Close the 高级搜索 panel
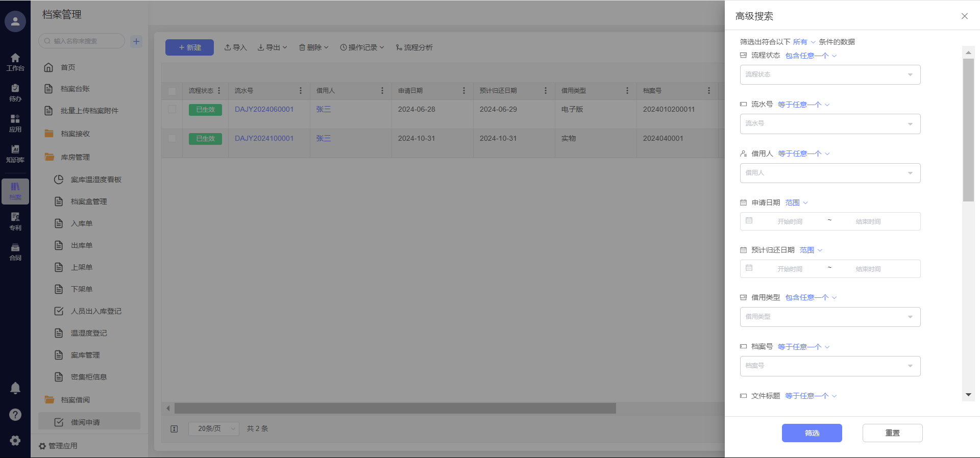 click(964, 16)
